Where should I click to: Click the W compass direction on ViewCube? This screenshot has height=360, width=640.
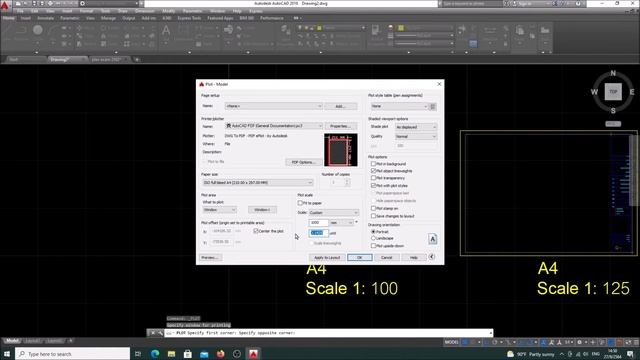594,92
